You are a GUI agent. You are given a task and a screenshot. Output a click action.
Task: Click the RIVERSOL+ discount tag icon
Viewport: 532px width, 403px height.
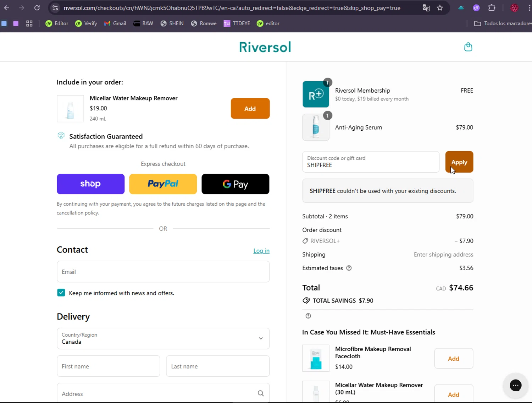[x=305, y=241]
